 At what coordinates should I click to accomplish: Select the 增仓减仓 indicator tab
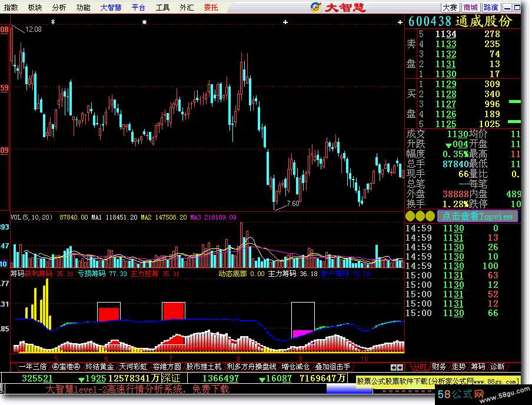[x=295, y=367]
